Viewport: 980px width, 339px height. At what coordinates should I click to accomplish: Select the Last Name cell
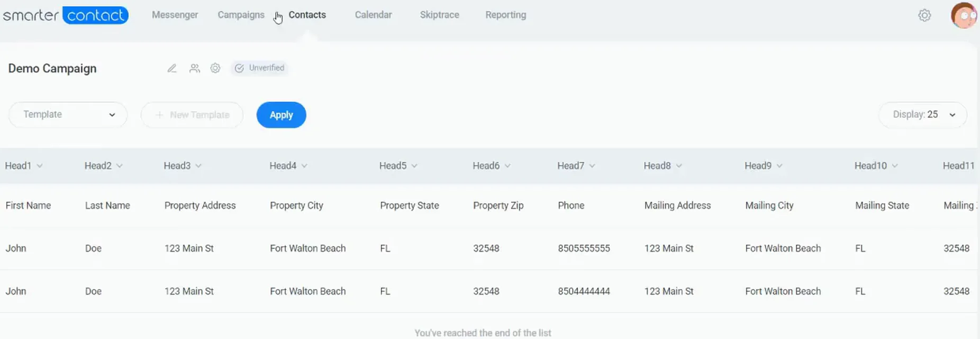coord(107,206)
